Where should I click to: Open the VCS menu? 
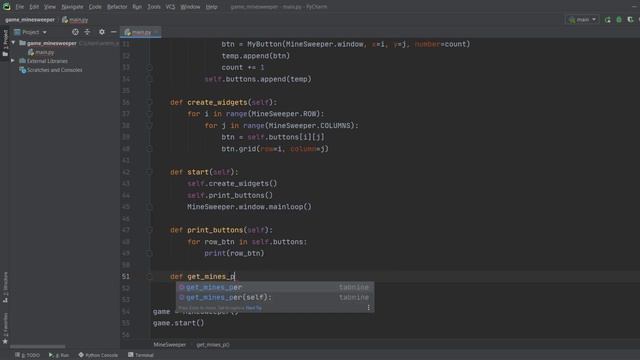coord(170,7)
